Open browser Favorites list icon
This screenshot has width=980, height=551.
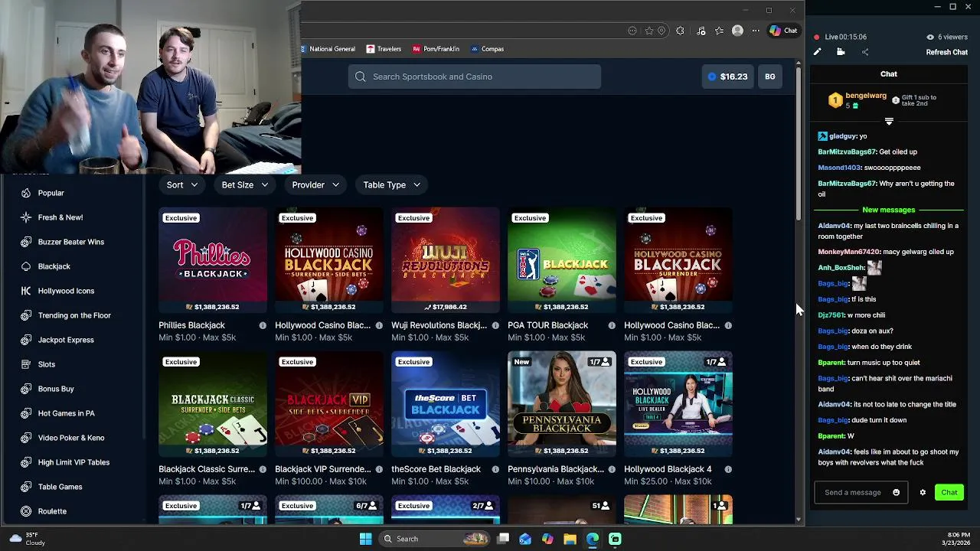point(719,31)
